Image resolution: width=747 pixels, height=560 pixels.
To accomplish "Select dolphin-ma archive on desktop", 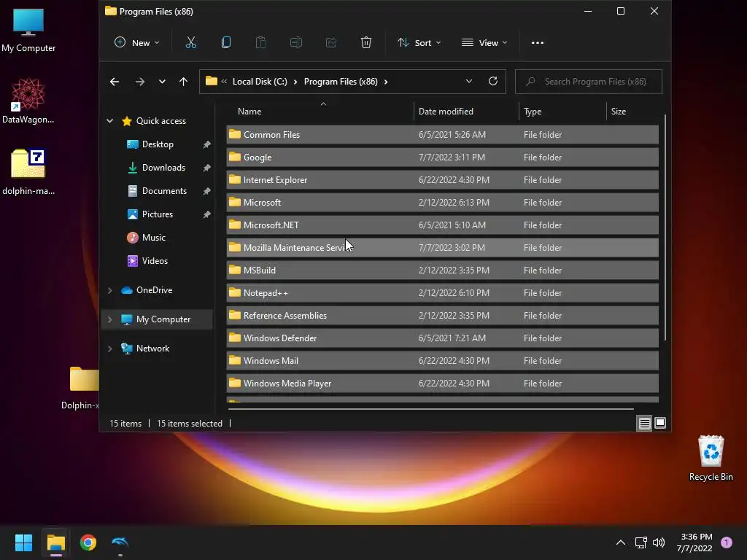I will pyautogui.click(x=28, y=172).
